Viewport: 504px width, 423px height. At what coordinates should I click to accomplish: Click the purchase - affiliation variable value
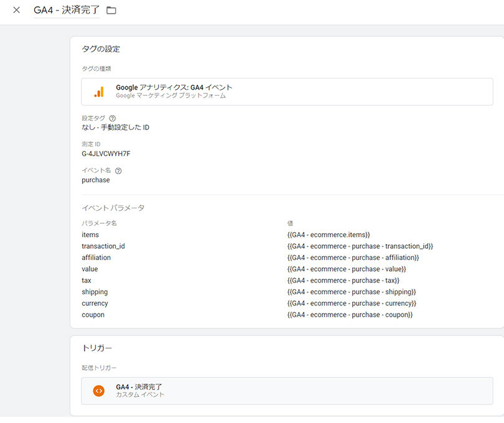[x=353, y=258]
